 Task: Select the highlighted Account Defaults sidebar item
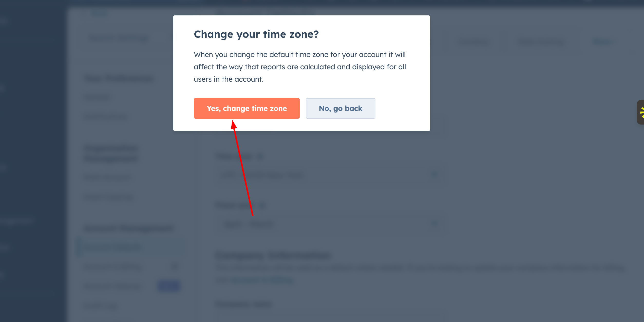(x=113, y=247)
